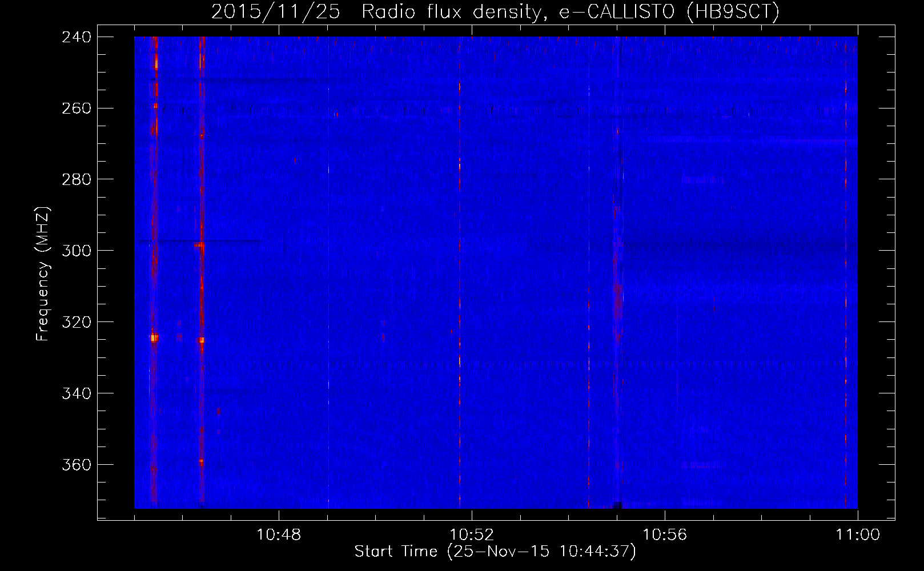
Task: Click the 340 frequency tick label
Action: tap(77, 393)
